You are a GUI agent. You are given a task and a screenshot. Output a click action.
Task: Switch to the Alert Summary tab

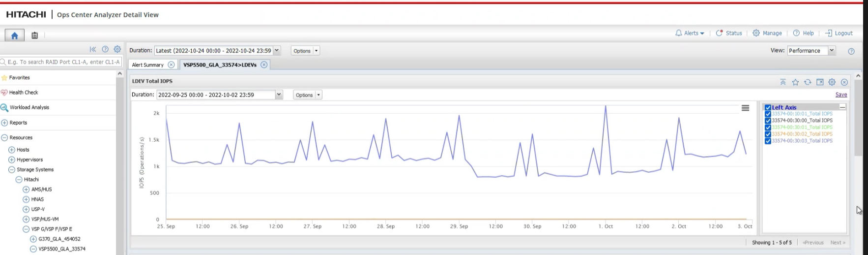pos(147,65)
